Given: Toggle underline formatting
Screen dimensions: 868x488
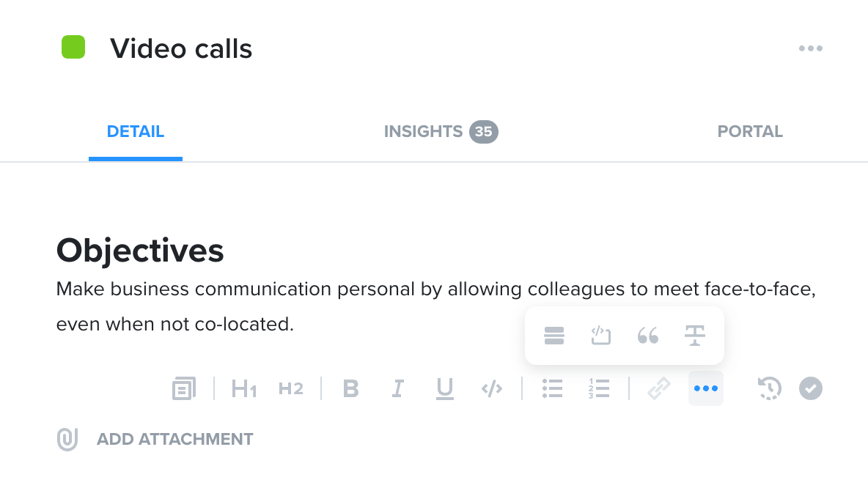Looking at the screenshot, I should (x=444, y=388).
